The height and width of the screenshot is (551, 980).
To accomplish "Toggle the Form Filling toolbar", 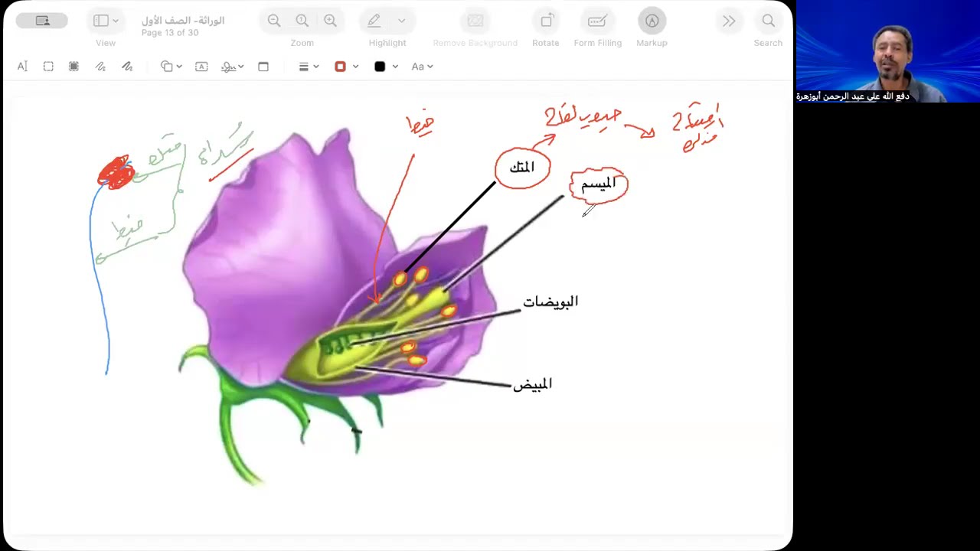I will click(x=597, y=21).
